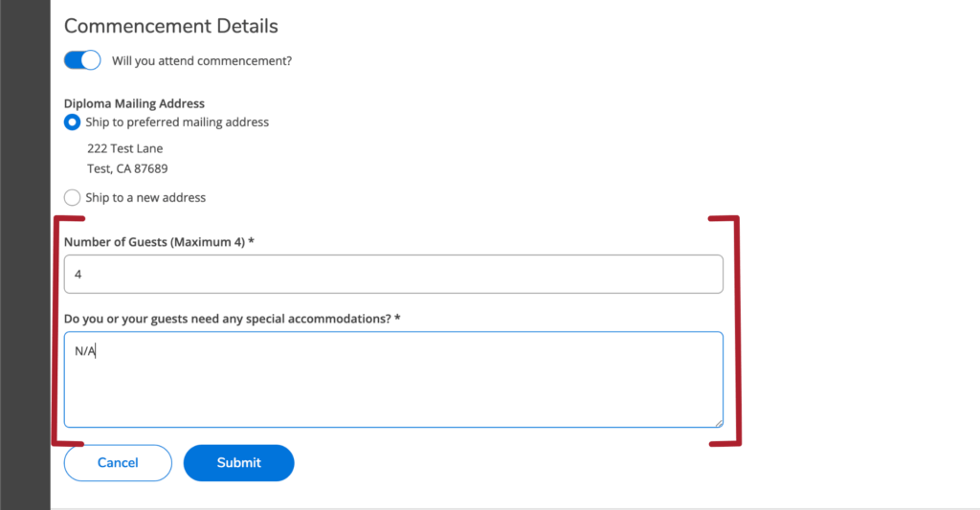Viewport: 980px width, 510px height.
Task: Click the red right bracket annotation
Action: pyautogui.click(x=736, y=331)
